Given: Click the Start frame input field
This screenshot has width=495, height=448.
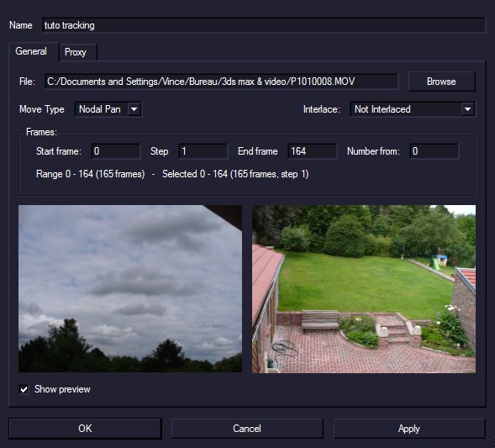Looking at the screenshot, I should tap(115, 151).
